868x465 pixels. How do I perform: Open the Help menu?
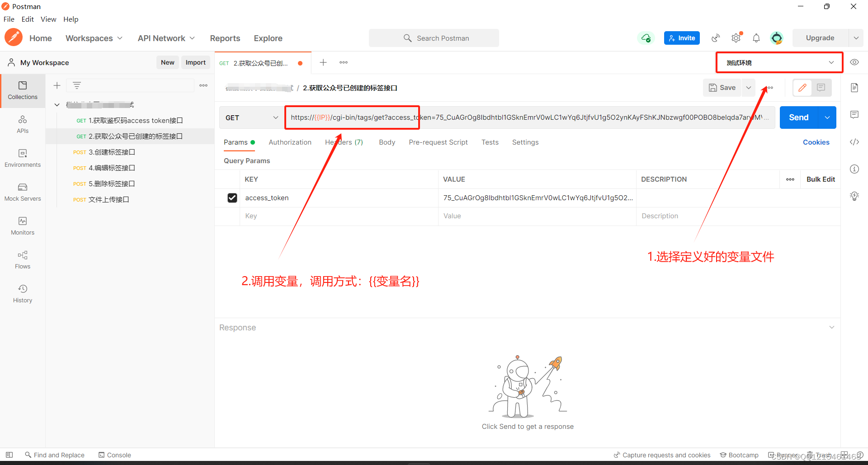coord(71,19)
